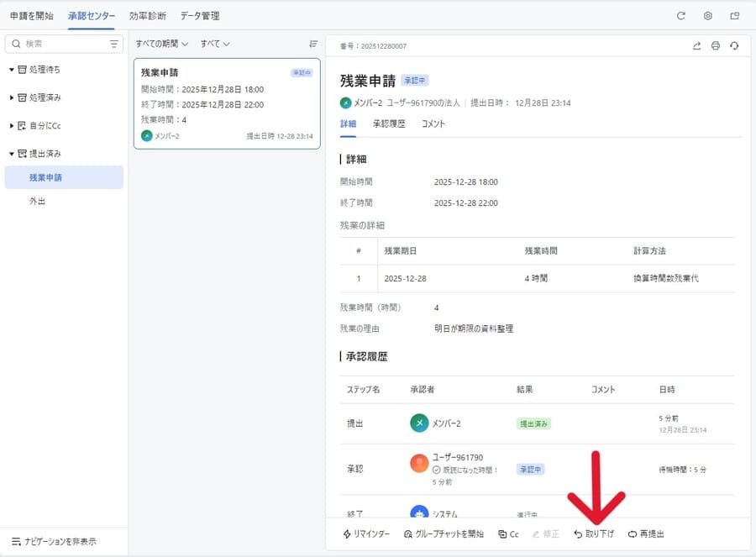Open the filter icon in search box
The image size is (756, 557).
114,44
